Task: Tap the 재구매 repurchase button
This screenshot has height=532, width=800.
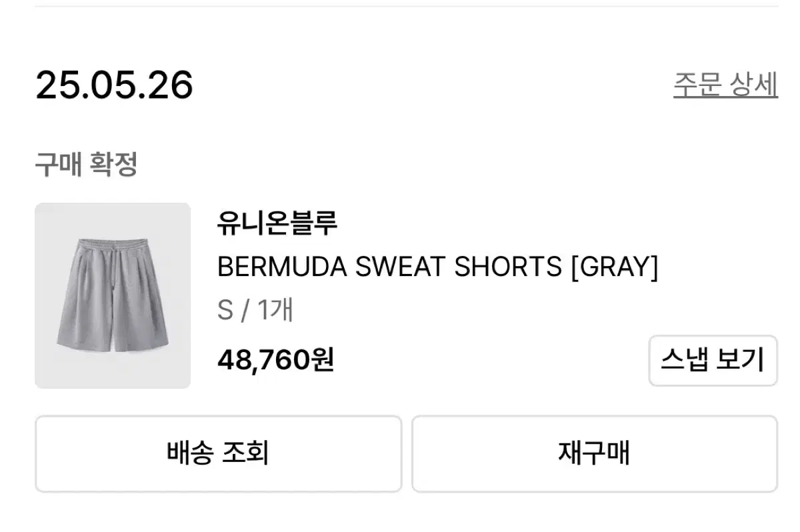Action: pos(594,454)
